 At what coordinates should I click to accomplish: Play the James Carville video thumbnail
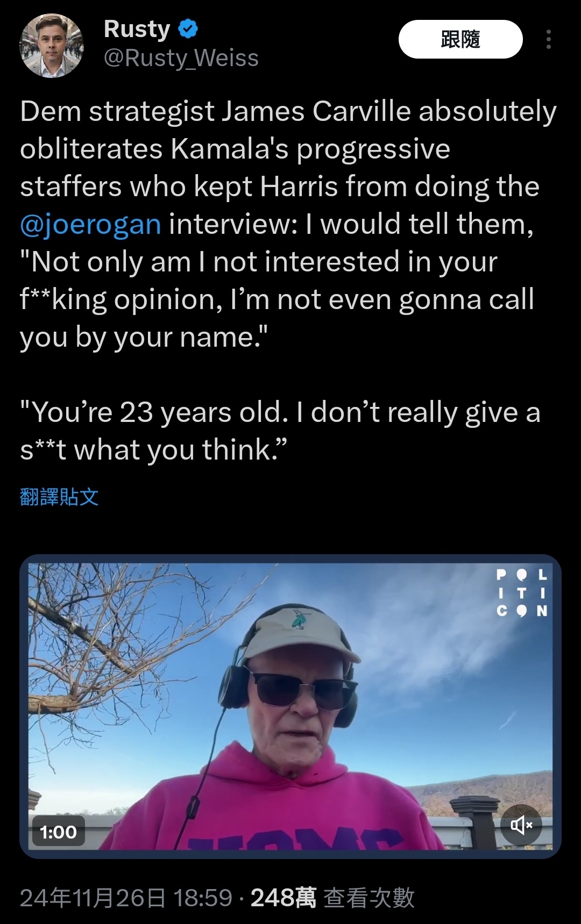[290, 706]
